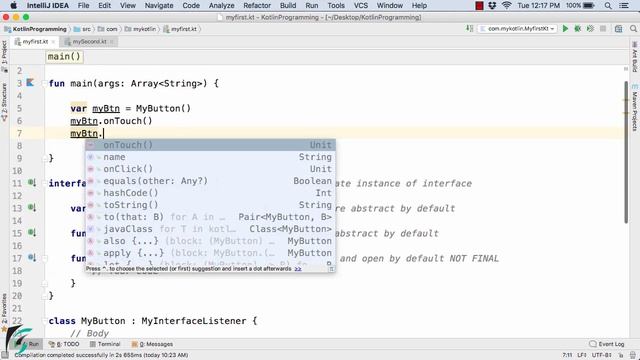Screen dimensions: 640x360
Task: Fold function block at line 17
Action: tap(44, 258)
